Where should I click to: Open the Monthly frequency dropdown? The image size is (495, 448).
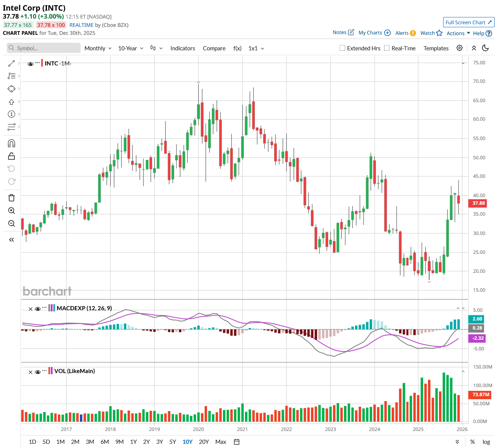(x=98, y=48)
